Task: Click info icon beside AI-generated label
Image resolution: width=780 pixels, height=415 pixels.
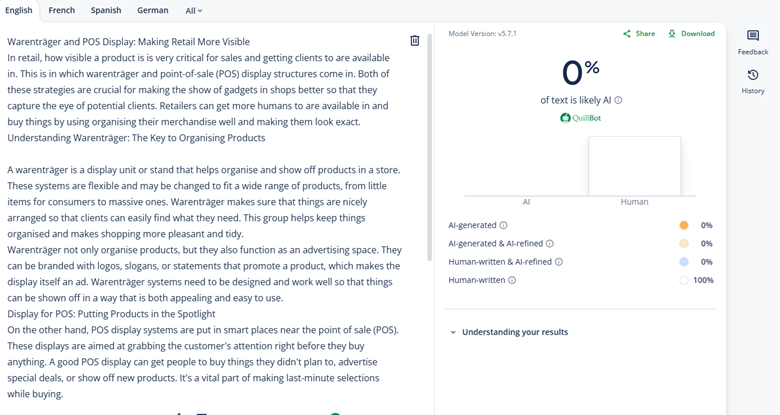Action: tap(503, 226)
